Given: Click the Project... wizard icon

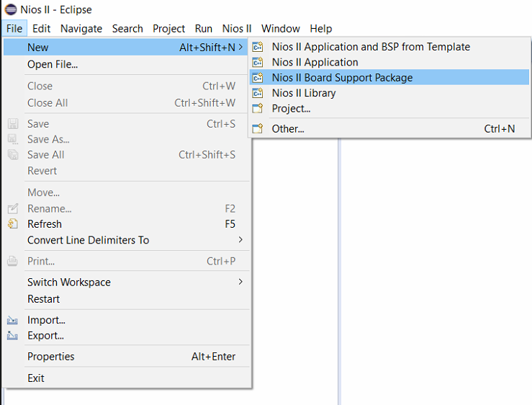Looking at the screenshot, I should tap(258, 109).
